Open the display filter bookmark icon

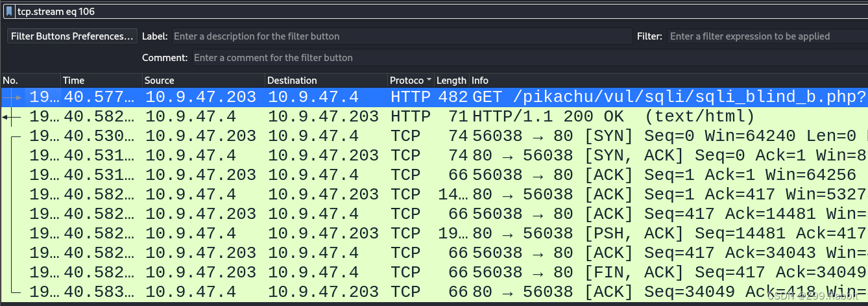[x=9, y=11]
